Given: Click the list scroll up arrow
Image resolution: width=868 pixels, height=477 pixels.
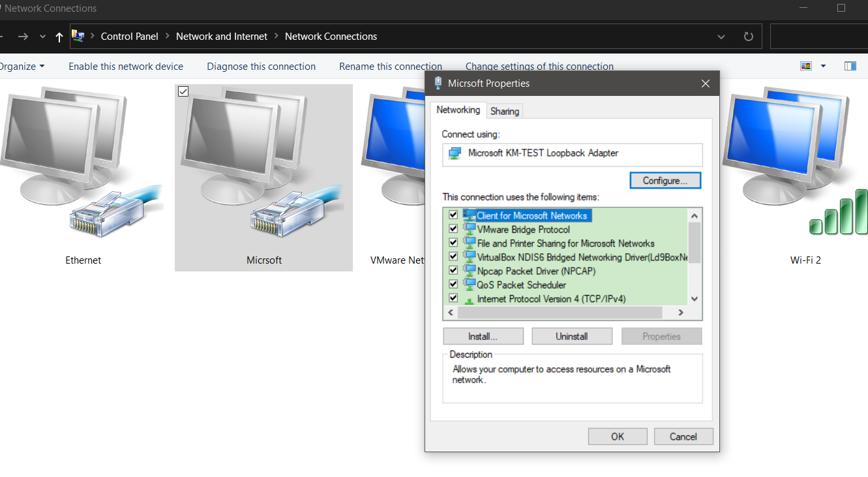Looking at the screenshot, I should [x=695, y=215].
